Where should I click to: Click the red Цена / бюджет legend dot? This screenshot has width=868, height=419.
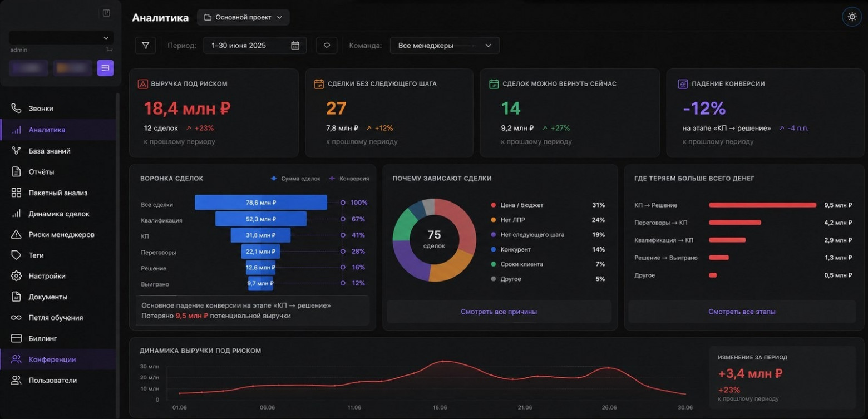(494, 205)
